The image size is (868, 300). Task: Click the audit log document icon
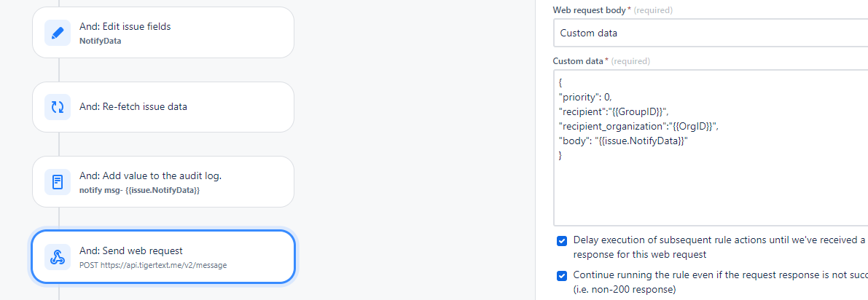pyautogui.click(x=58, y=181)
